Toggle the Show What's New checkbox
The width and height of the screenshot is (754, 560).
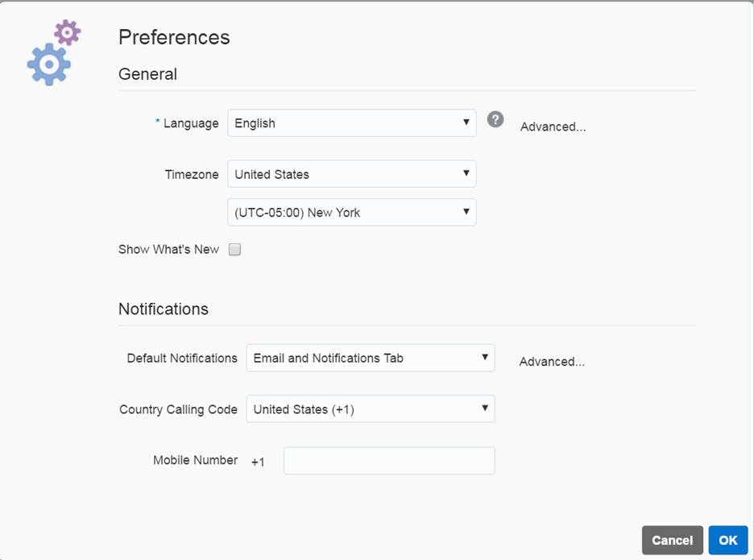pyautogui.click(x=234, y=250)
